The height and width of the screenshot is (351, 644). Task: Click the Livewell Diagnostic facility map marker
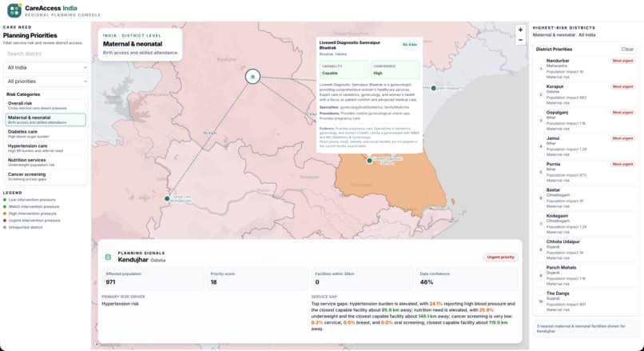tap(369, 161)
